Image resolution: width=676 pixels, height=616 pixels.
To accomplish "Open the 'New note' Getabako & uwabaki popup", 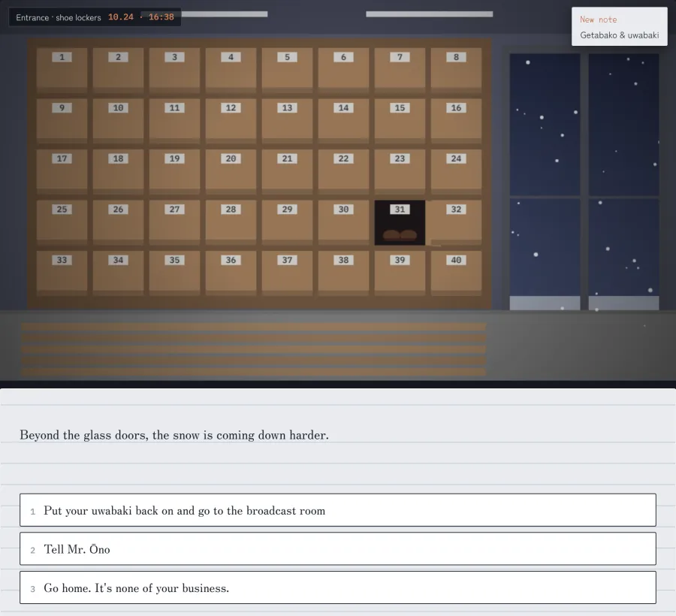I will coord(619,27).
